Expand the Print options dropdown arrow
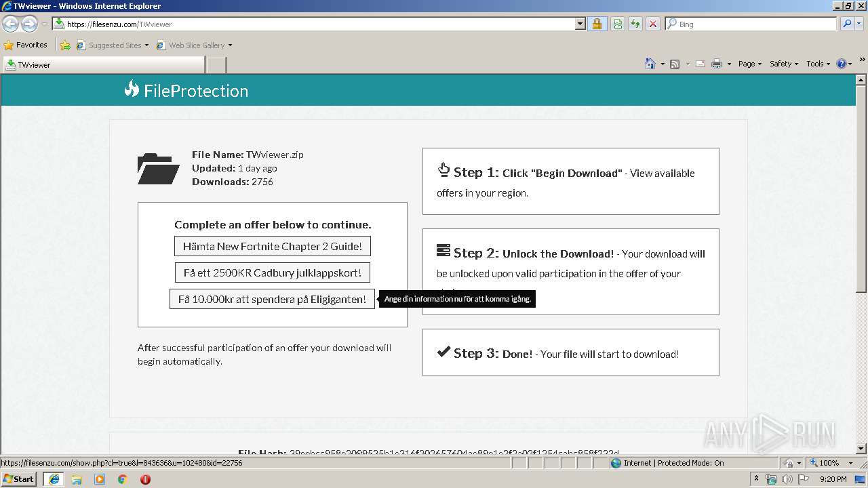Image resolution: width=868 pixels, height=488 pixels. tap(729, 64)
